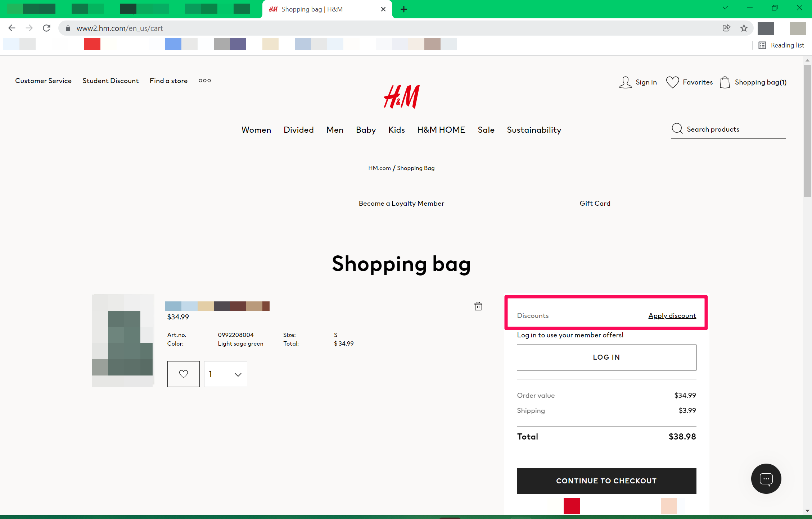The height and width of the screenshot is (519, 812).
Task: Click HM.com breadcrumb link
Action: (379, 168)
